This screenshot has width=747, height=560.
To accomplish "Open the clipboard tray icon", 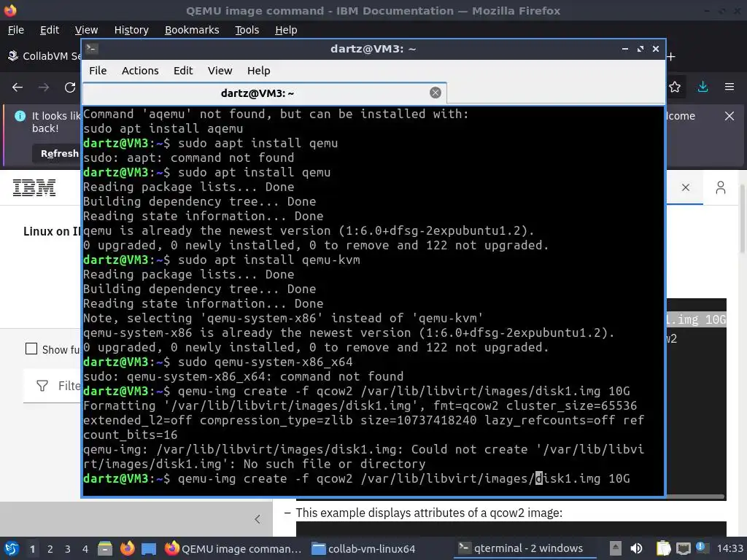I will click(663, 548).
